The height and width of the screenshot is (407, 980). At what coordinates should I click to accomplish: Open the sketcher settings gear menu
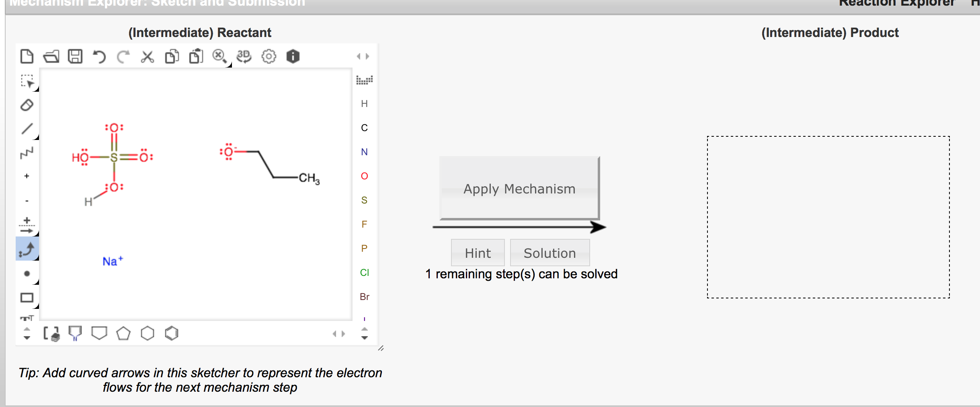click(268, 56)
